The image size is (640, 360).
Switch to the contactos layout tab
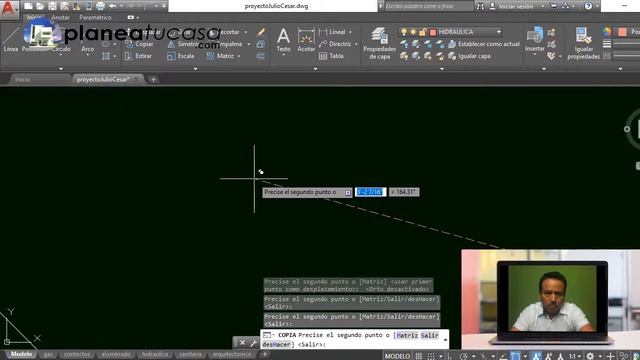click(77, 354)
